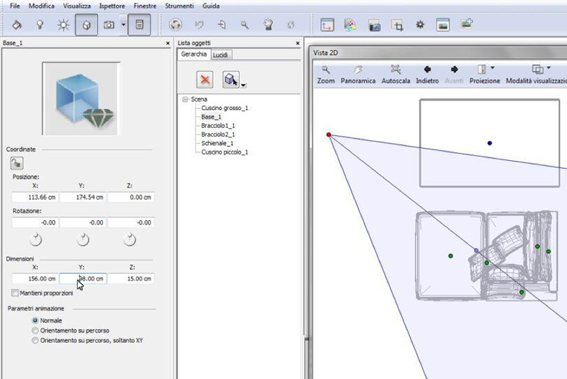Collapse the Scena tree node
567x379 pixels.
[186, 99]
